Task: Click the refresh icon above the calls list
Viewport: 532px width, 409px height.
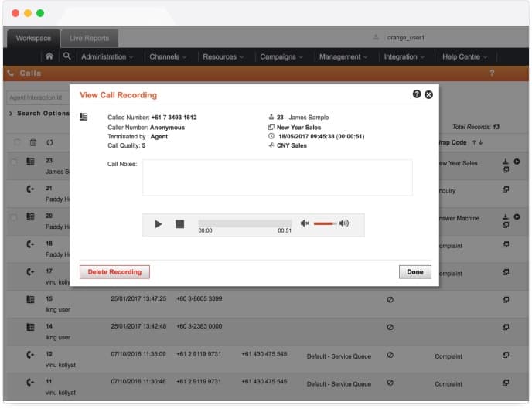Action: pyautogui.click(x=49, y=142)
